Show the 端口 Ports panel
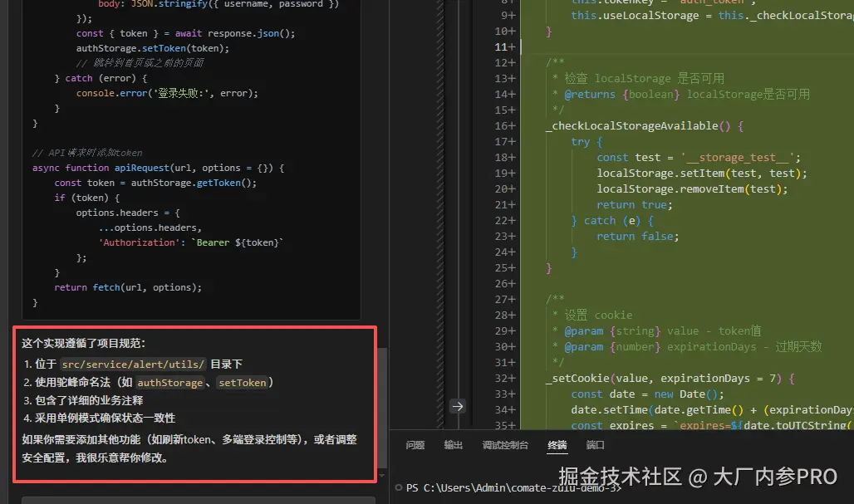This screenshot has width=854, height=504. pyautogui.click(x=595, y=445)
